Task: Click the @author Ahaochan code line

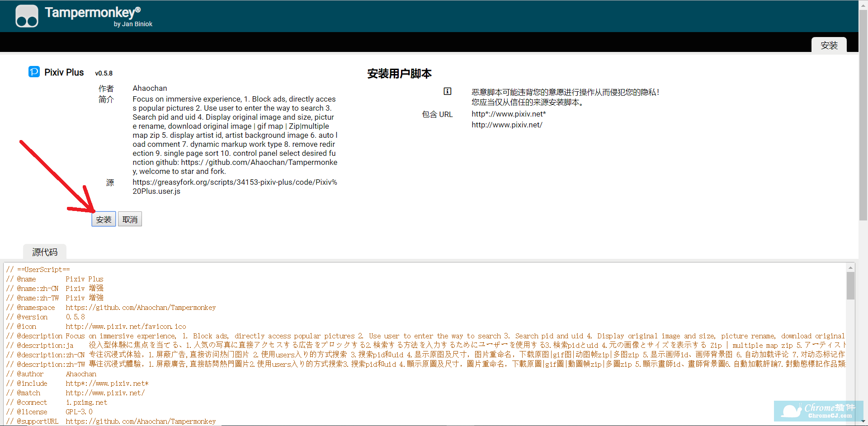Action: point(51,374)
